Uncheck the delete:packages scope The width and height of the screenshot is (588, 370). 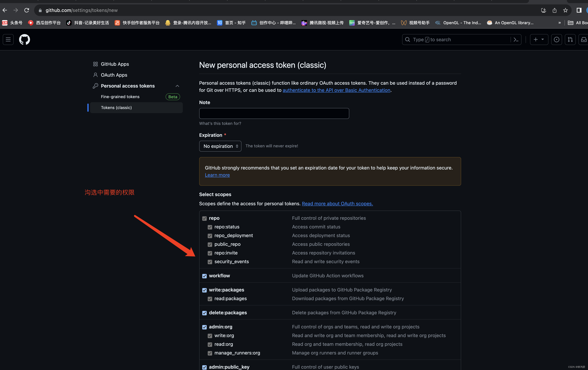pyautogui.click(x=204, y=313)
